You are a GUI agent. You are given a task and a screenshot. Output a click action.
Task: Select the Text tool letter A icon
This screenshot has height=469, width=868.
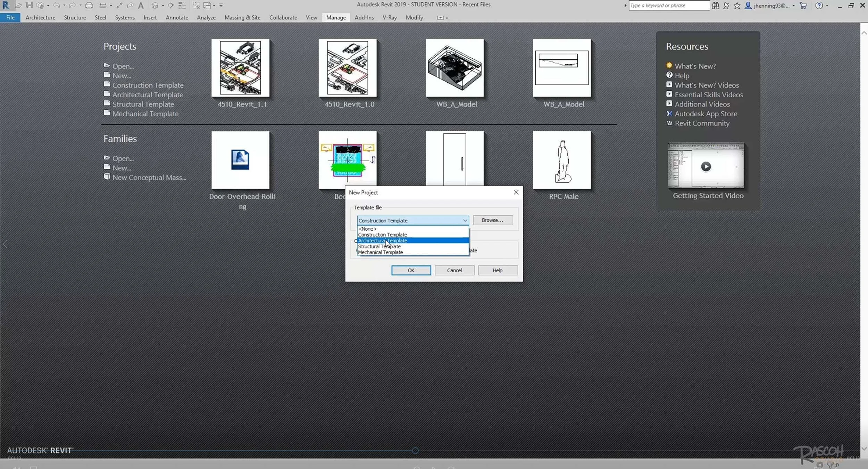[141, 5]
